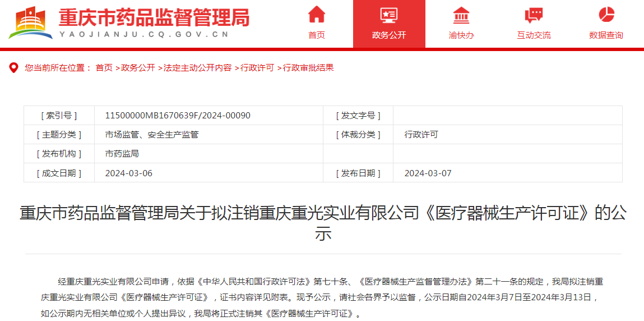This screenshot has width=644, height=321.
Task: Click the [ 索引号 ] label cell
Action: [59, 116]
